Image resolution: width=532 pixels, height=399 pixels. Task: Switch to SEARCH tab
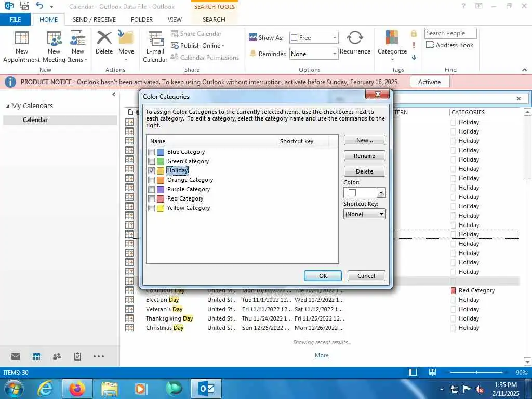click(214, 20)
